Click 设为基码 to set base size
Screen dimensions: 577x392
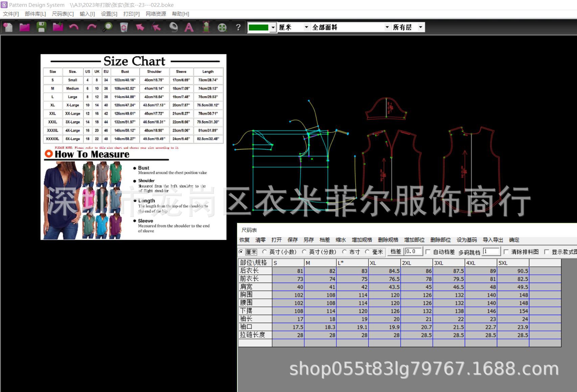pyautogui.click(x=466, y=240)
